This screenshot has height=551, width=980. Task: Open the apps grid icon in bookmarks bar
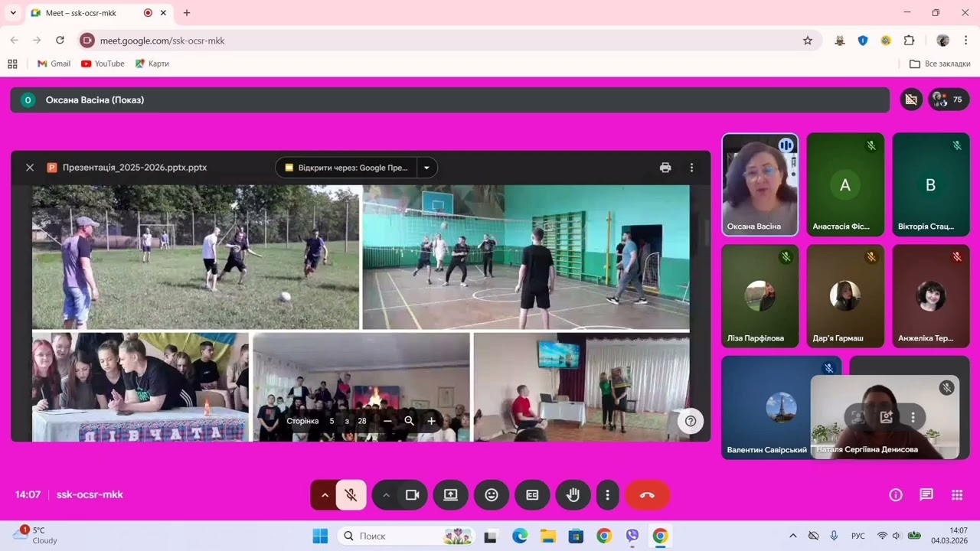[12, 64]
